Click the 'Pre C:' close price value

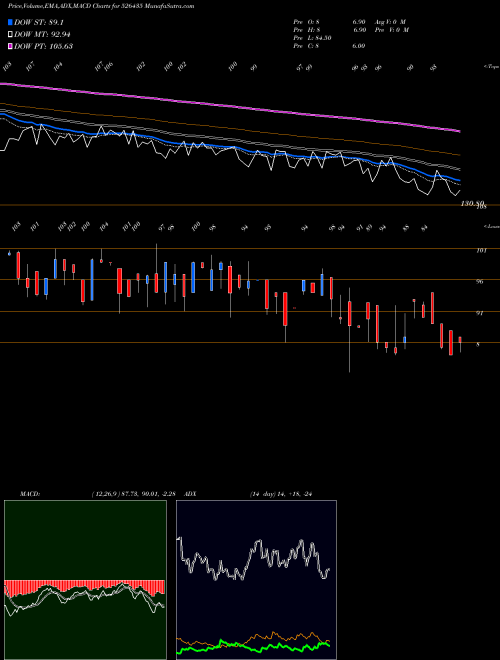point(329,46)
